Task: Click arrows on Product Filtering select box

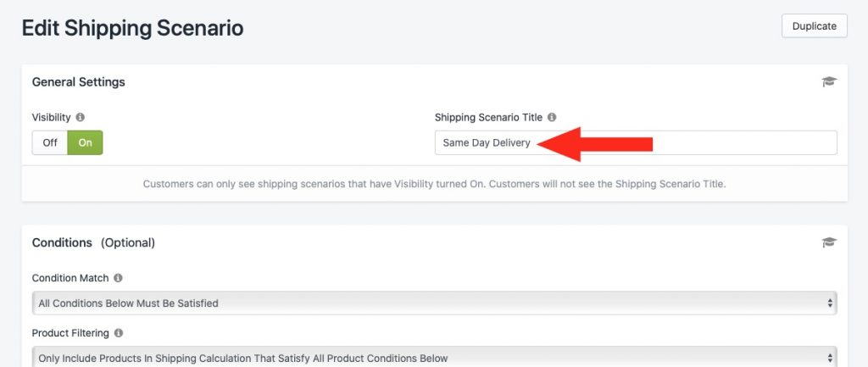Action: coord(830,358)
